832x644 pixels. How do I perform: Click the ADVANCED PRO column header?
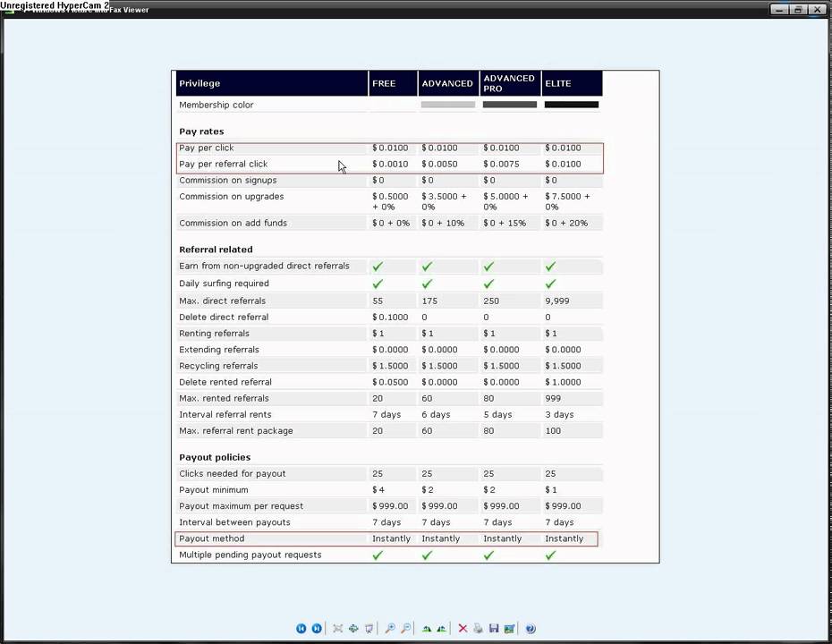pos(509,83)
